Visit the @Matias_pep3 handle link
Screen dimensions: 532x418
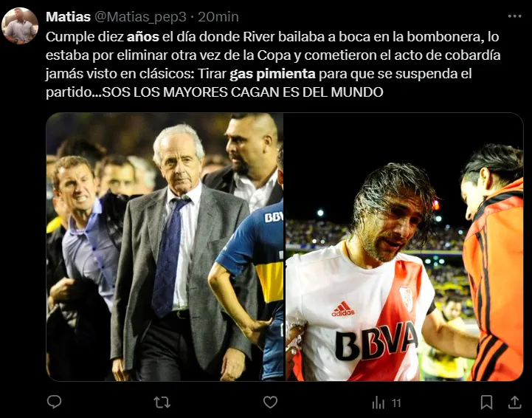[140, 17]
